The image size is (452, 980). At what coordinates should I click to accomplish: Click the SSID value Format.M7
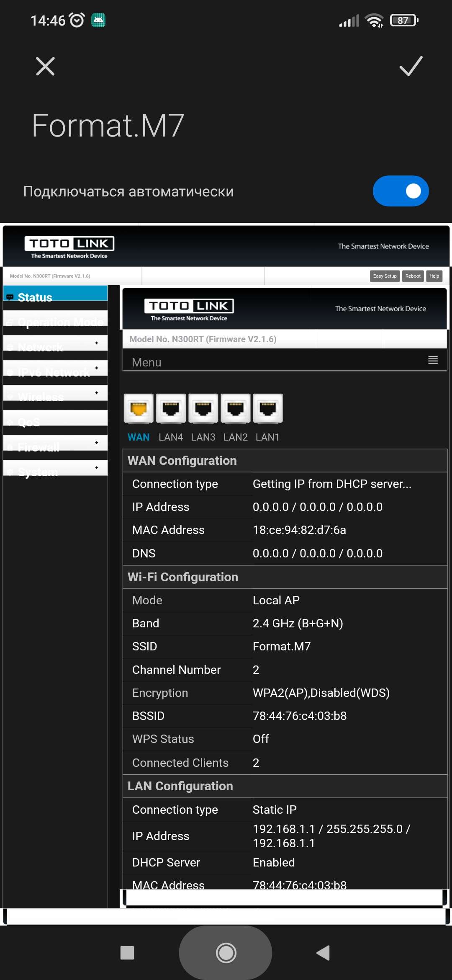tap(282, 646)
